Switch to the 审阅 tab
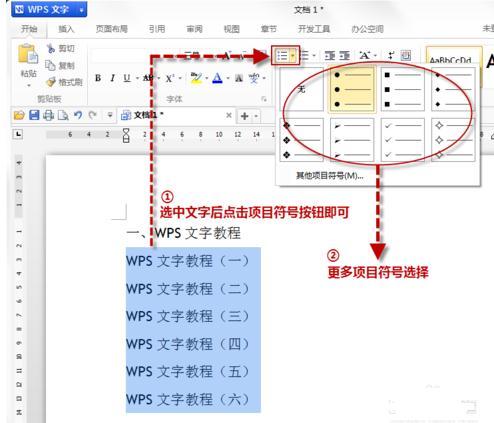Screen dimensions: 494x423 194,29
